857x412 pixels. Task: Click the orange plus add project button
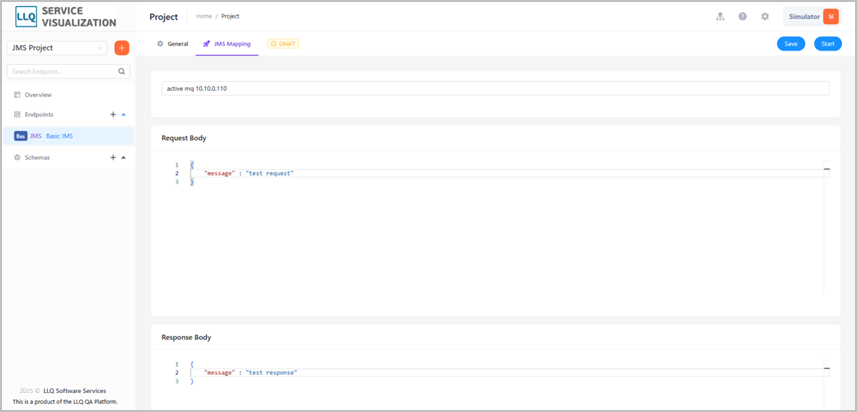pos(122,48)
